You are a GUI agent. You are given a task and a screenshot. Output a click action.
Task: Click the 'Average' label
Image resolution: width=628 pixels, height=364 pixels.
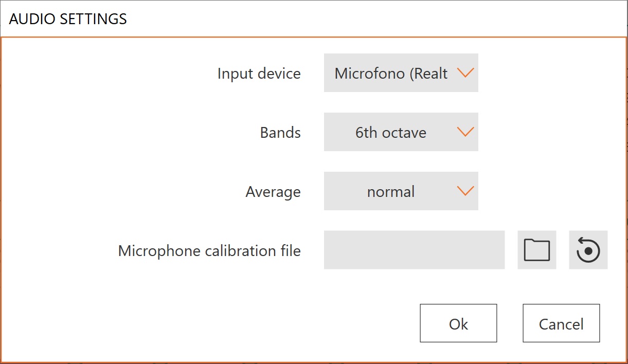click(273, 192)
